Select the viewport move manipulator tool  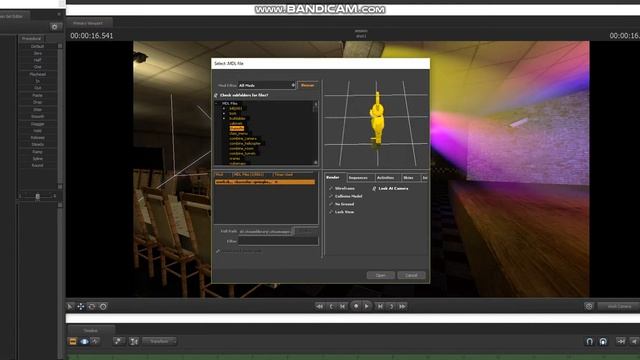(x=81, y=307)
